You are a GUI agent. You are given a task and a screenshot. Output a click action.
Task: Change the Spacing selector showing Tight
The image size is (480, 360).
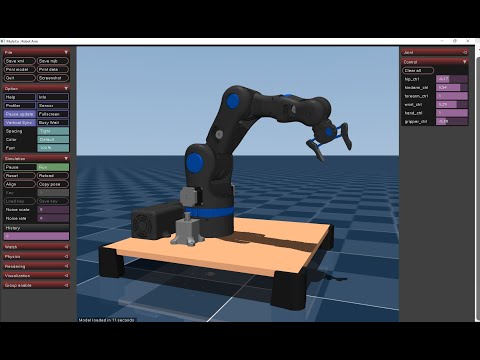pos(53,131)
